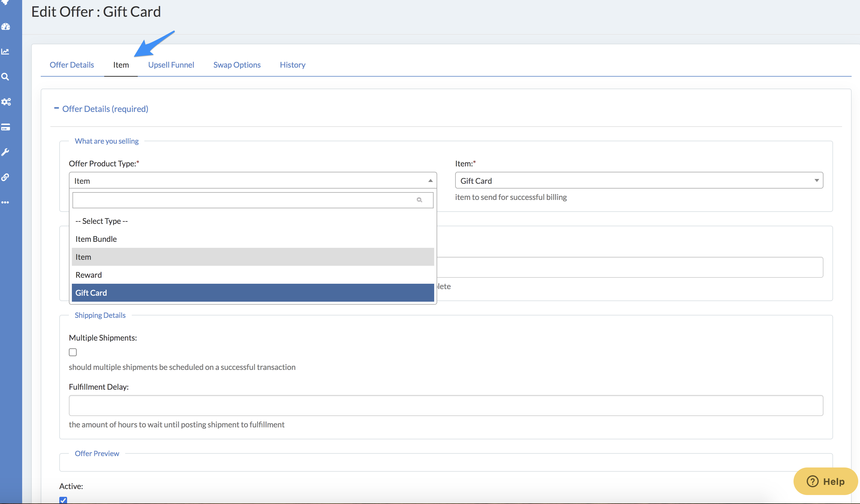Uncheck the Active checkbox

[63, 500]
